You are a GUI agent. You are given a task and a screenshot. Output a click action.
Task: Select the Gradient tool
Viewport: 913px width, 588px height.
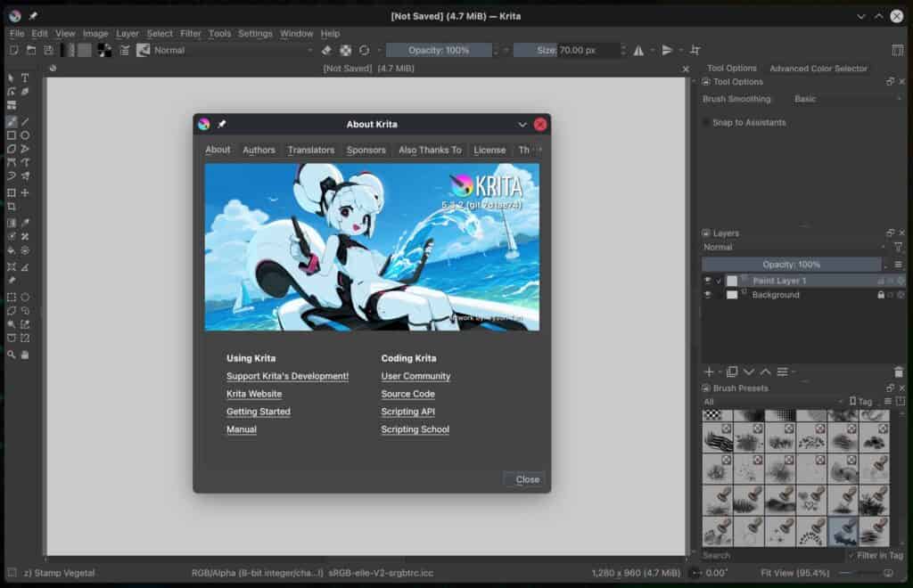pyautogui.click(x=12, y=223)
